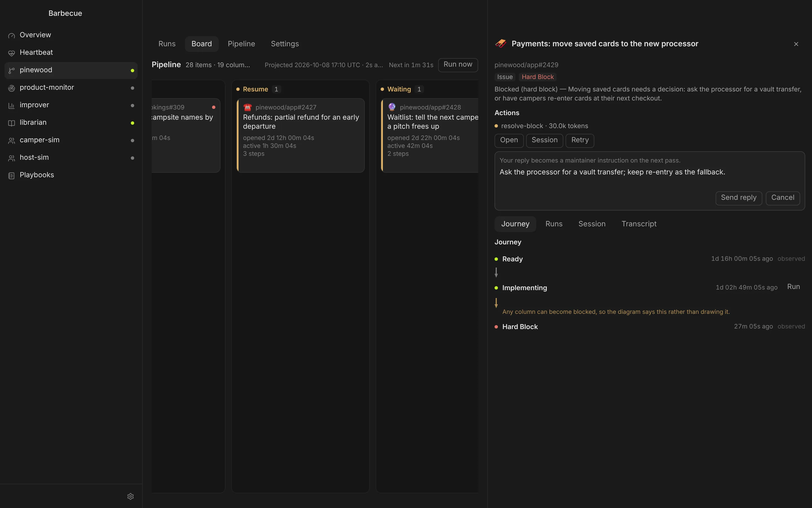Open settings via the gear icon
812x508 pixels.
131,496
